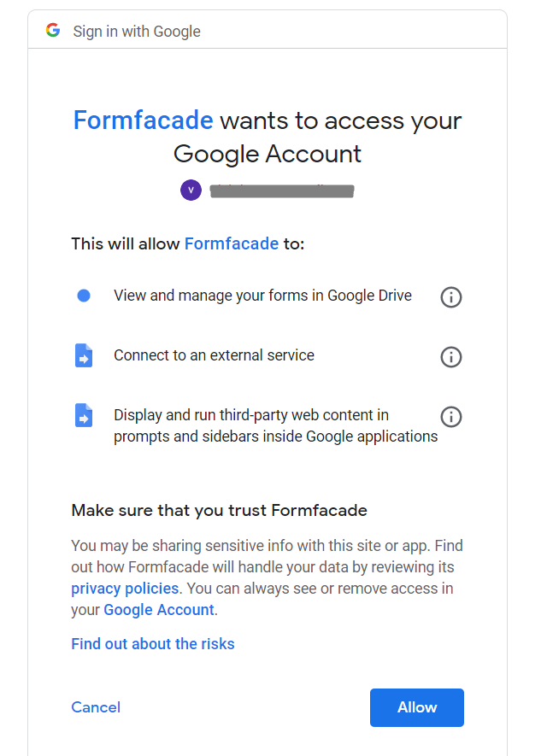The height and width of the screenshot is (756, 547).
Task: Click the Sign in with Google header text
Action: [x=138, y=31]
